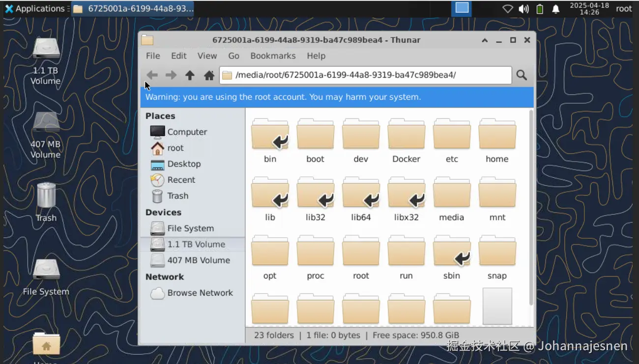Open the View menu

(207, 56)
